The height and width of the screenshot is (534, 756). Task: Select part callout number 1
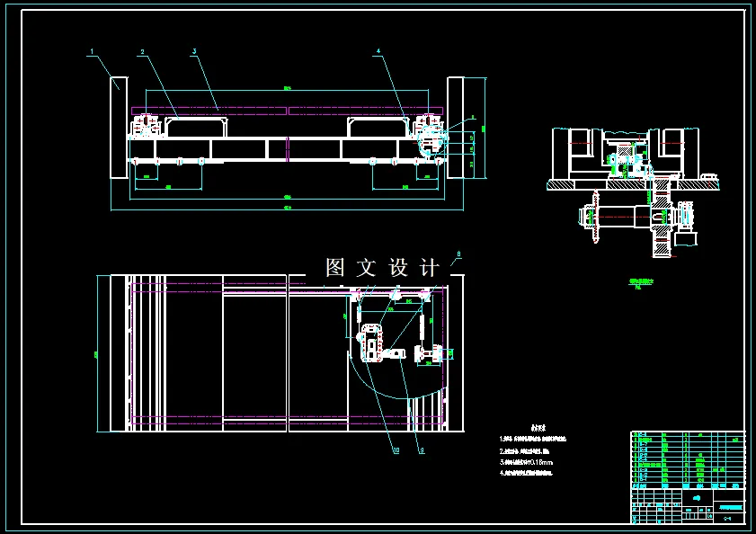[x=92, y=51]
